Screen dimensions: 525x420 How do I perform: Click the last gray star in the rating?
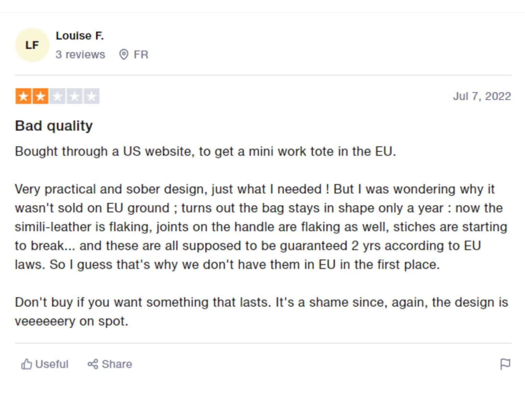(91, 96)
